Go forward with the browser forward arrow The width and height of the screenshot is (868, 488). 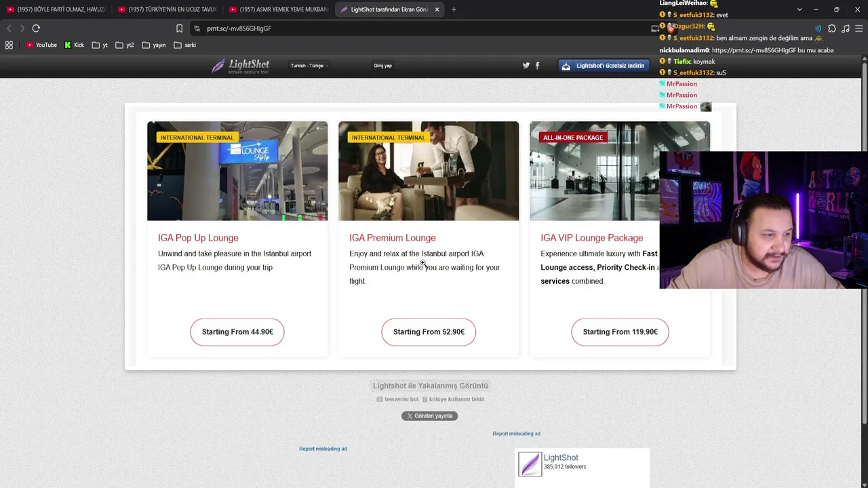(22, 28)
